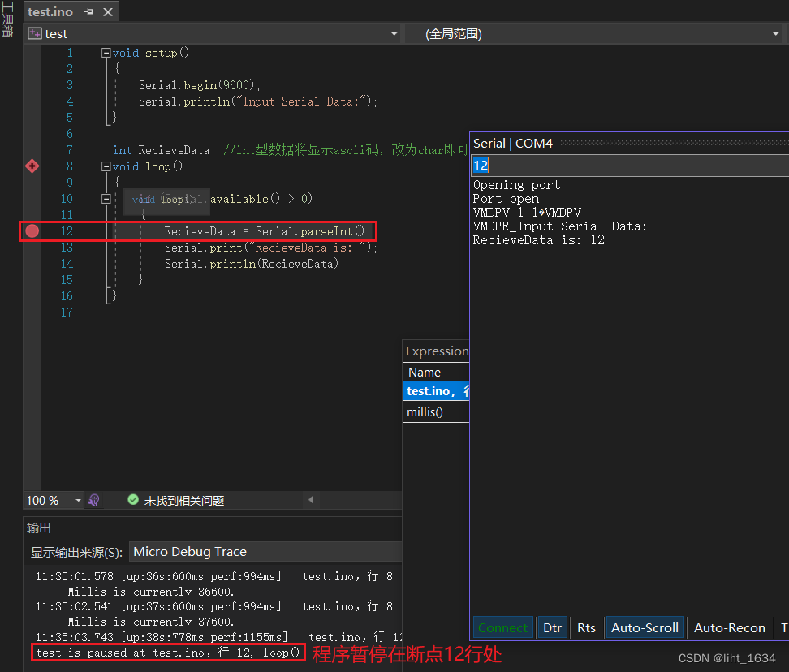Toggle the Rts signal in the serial monitor

pos(586,627)
